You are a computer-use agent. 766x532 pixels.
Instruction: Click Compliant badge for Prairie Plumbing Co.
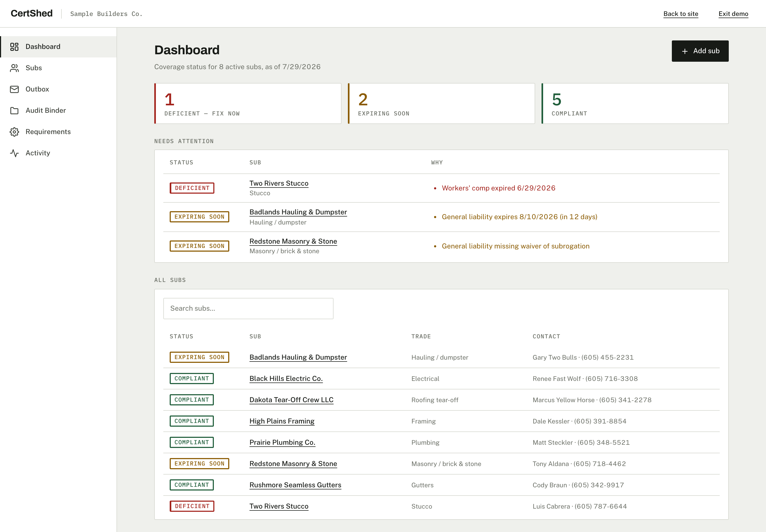coord(192,442)
